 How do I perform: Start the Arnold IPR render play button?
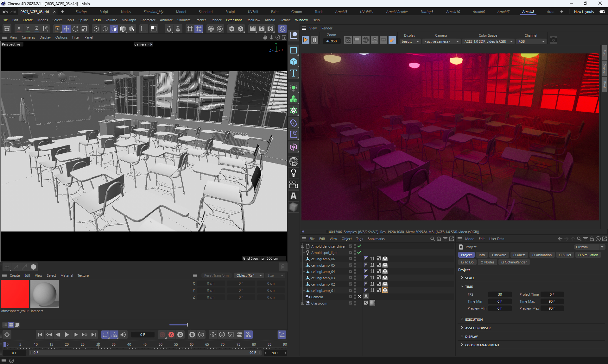tap(305, 40)
